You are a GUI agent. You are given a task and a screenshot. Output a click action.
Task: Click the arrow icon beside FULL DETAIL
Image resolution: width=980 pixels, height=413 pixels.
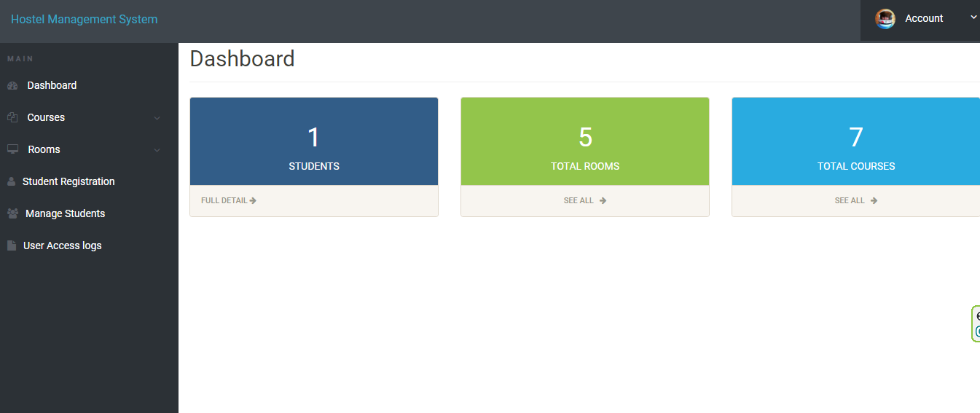click(253, 200)
